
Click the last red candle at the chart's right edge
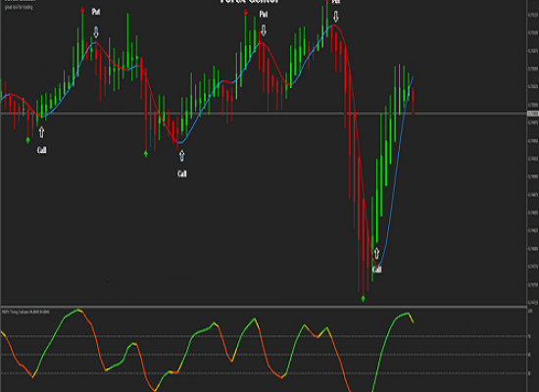coord(413,102)
